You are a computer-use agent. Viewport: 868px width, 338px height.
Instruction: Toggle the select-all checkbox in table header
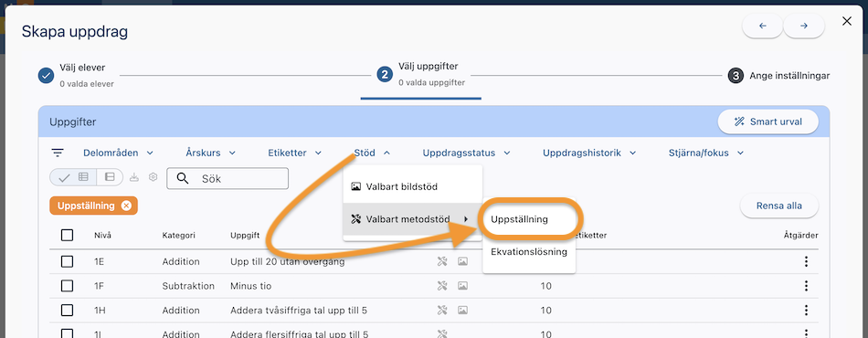point(67,235)
